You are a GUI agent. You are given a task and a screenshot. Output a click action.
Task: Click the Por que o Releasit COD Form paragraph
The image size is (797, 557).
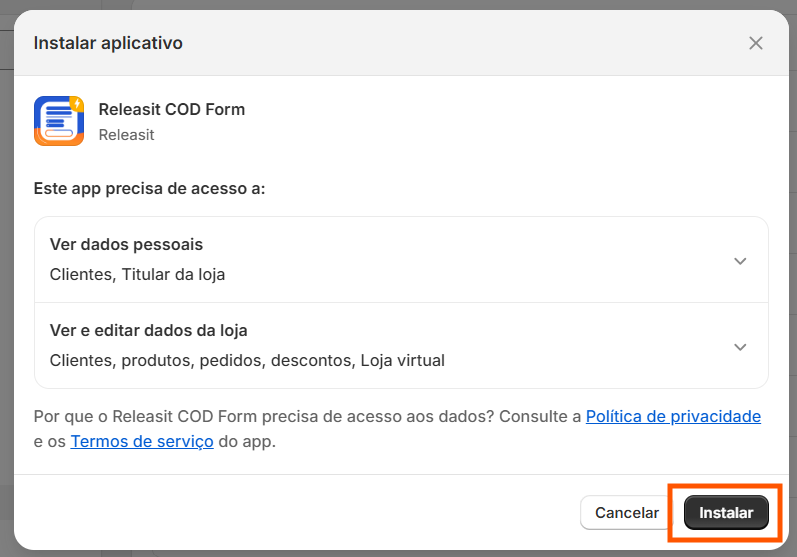tap(397, 429)
